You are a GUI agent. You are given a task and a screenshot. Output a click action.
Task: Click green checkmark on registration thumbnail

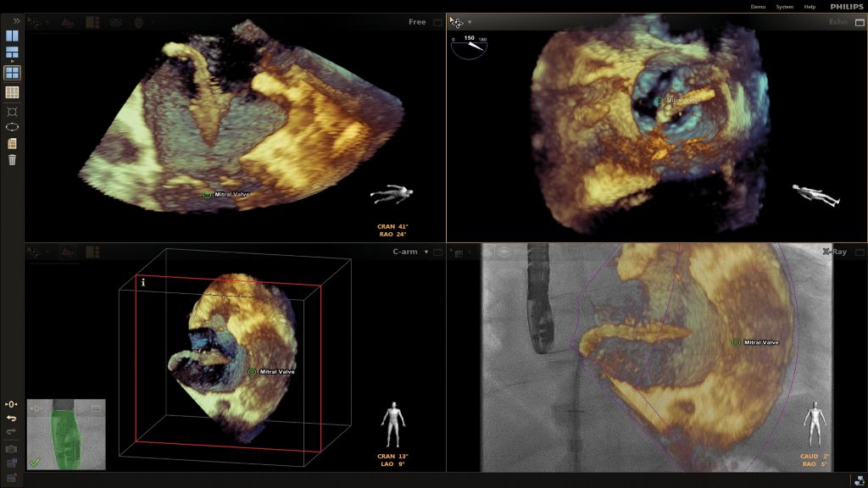tap(35, 462)
